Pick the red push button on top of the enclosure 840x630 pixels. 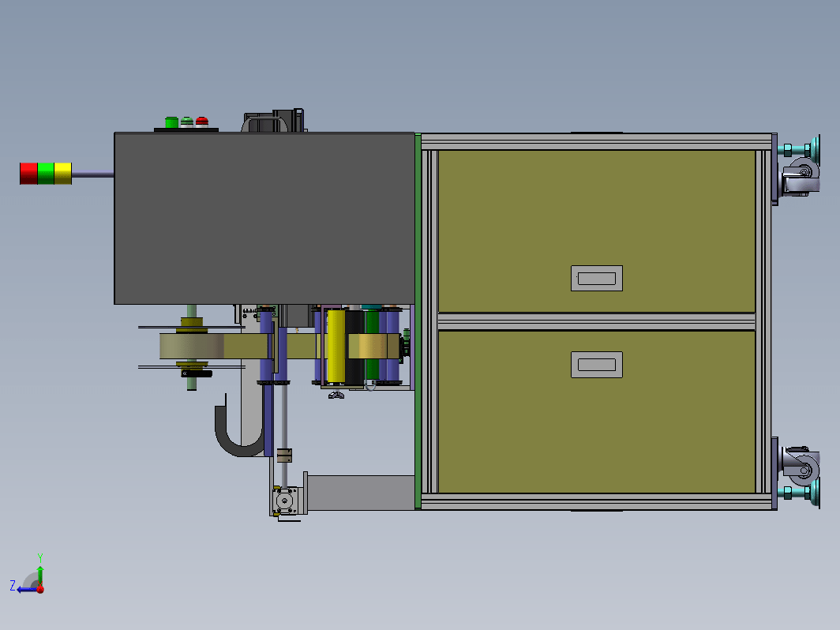point(202,122)
